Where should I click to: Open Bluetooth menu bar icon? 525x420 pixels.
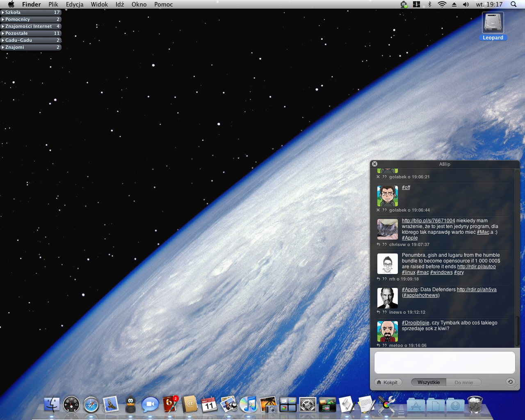pyautogui.click(x=429, y=5)
